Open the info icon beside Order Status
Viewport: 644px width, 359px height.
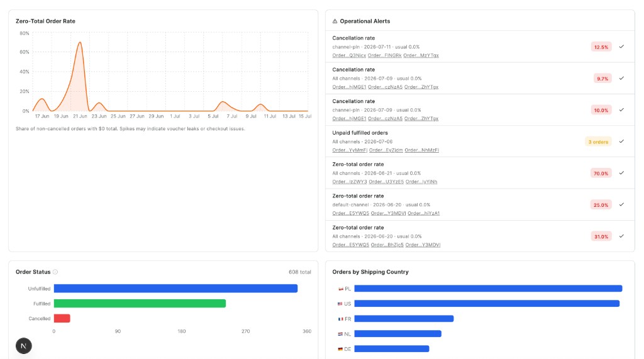(55, 272)
